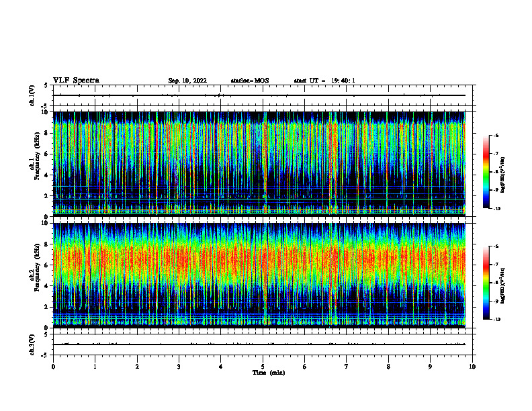Screen dimensions: 532x411
Task: Click the 'ch.1(V)' axis label
Action: pyautogui.click(x=32, y=95)
